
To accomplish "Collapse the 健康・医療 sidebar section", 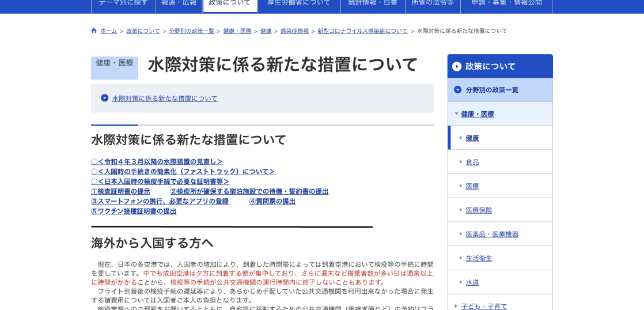I will point(456,114).
